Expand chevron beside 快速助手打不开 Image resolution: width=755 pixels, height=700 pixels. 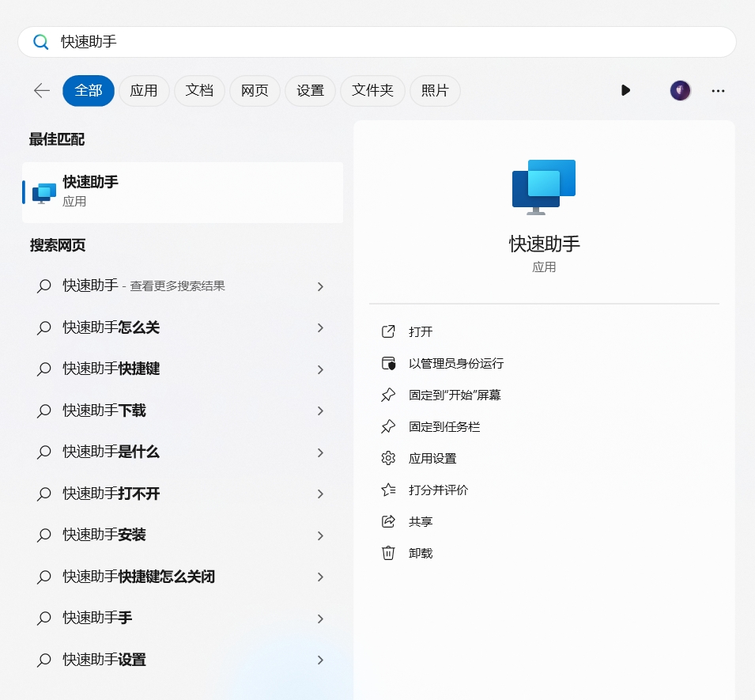tap(321, 494)
